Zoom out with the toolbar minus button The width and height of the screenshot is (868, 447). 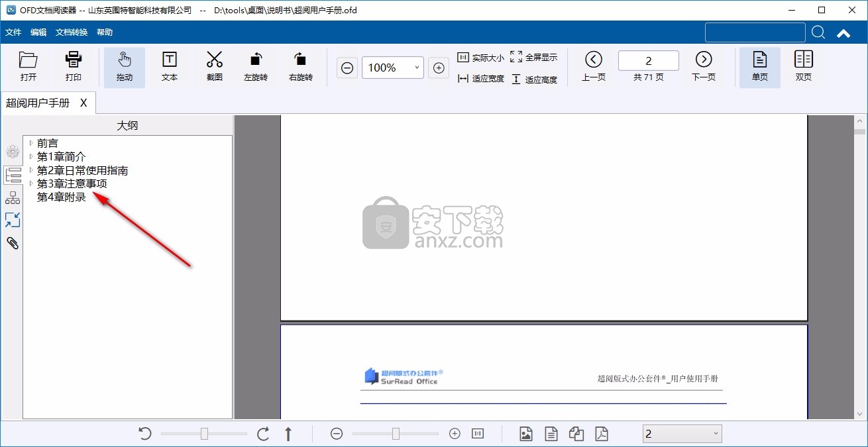tap(347, 68)
